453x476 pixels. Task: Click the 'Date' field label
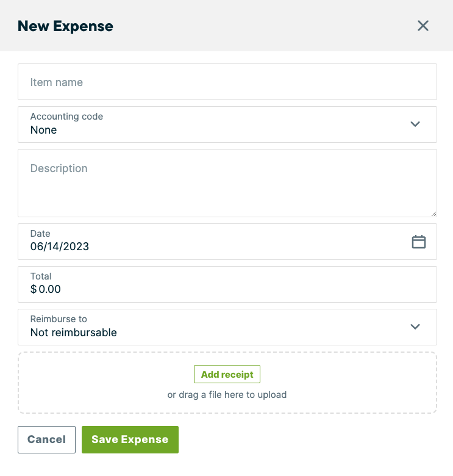pyautogui.click(x=40, y=234)
